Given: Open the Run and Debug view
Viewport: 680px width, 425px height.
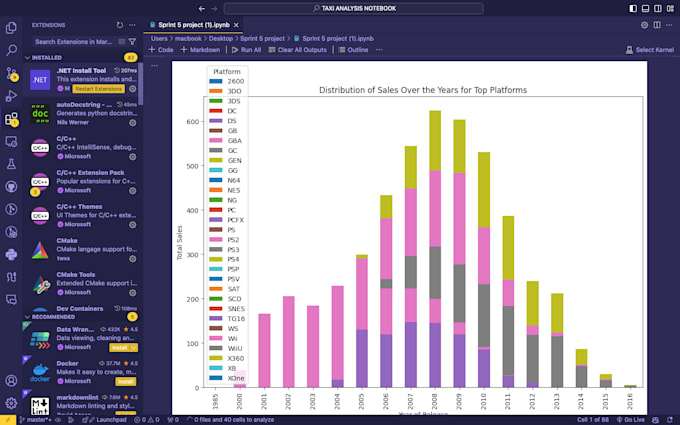Looking at the screenshot, I should (x=12, y=95).
